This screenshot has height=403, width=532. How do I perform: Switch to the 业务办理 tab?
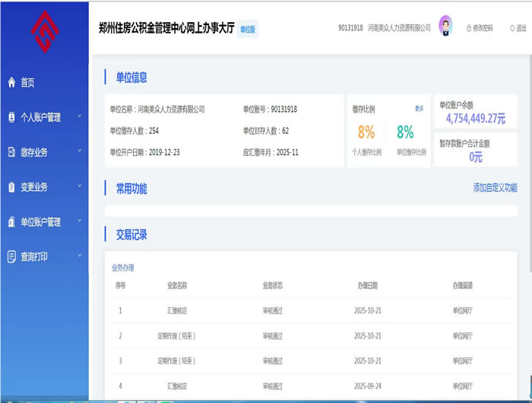click(123, 268)
